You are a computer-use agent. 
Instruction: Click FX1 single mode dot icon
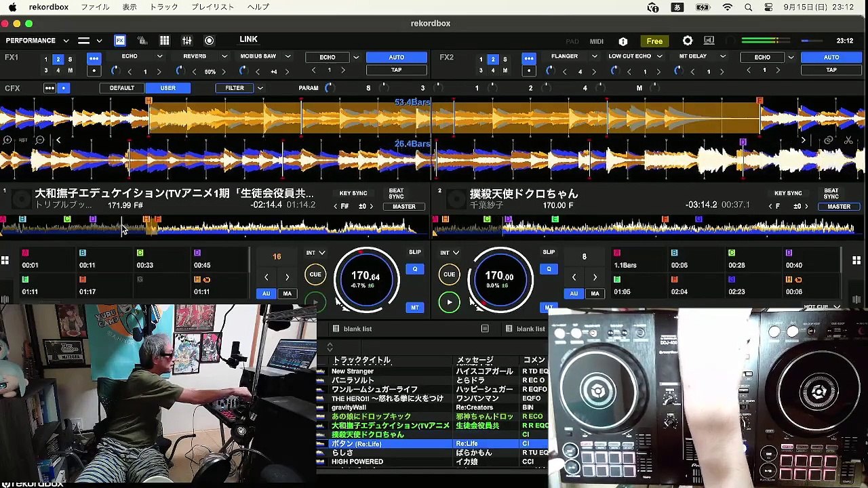pos(94,70)
